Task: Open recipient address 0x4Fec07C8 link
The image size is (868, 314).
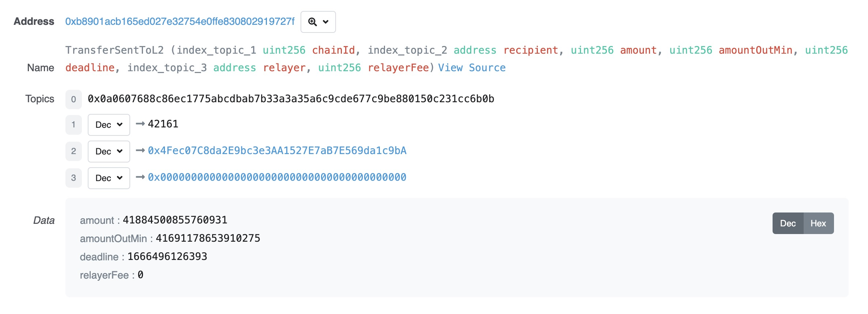Action: click(277, 151)
